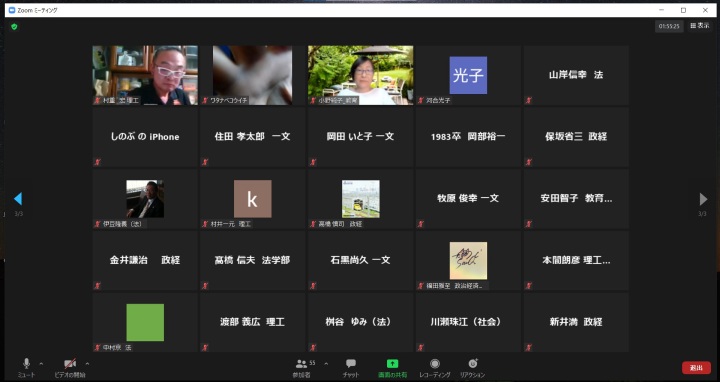The image size is (720, 382).
Task: Click the train photo avatar tile
Action: tap(360, 199)
